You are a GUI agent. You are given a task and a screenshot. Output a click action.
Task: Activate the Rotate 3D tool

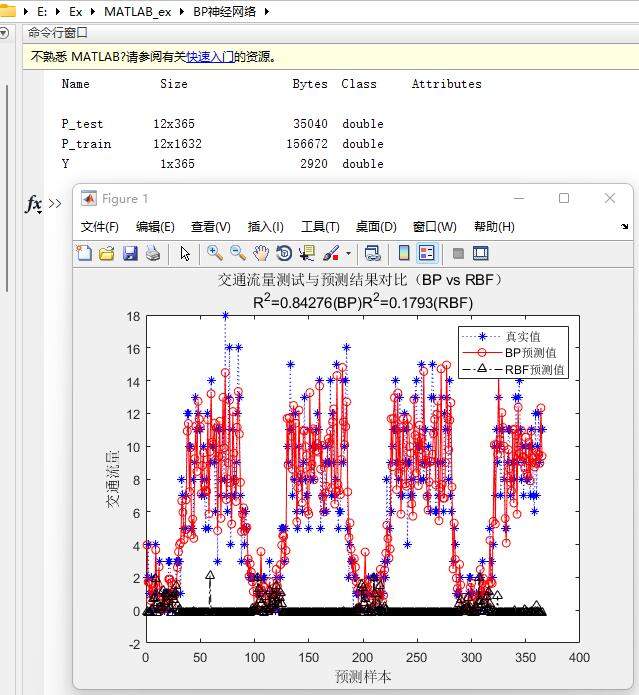(x=284, y=254)
